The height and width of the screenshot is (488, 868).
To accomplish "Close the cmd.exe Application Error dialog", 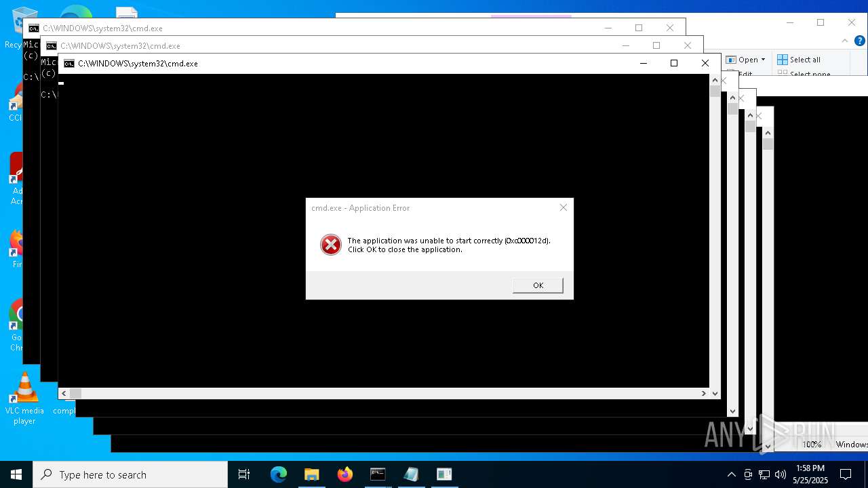I will click(x=563, y=207).
